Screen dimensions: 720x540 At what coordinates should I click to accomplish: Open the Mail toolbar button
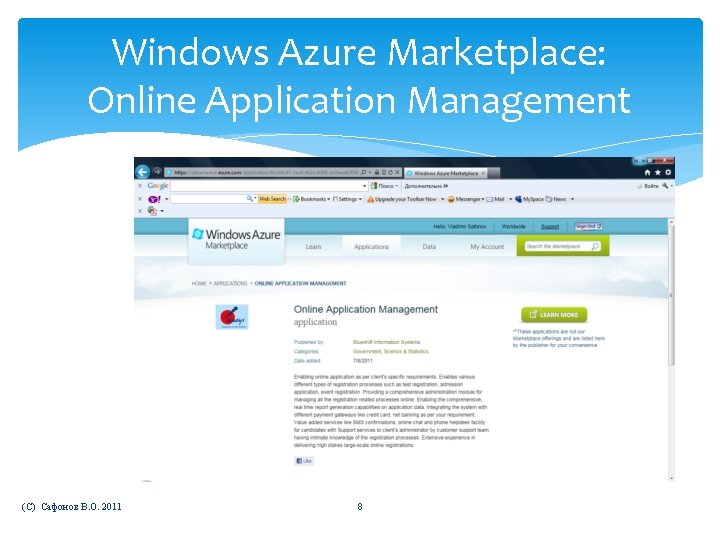(495, 199)
